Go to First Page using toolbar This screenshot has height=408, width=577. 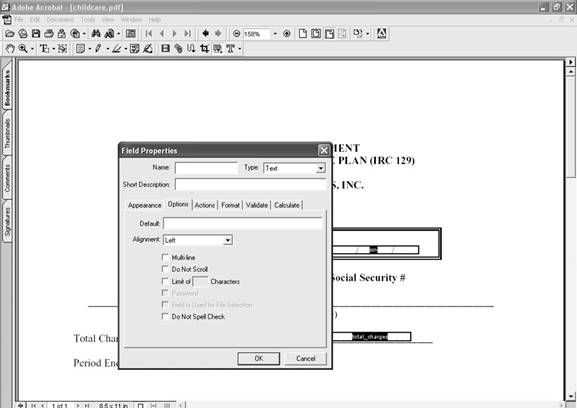click(149, 34)
